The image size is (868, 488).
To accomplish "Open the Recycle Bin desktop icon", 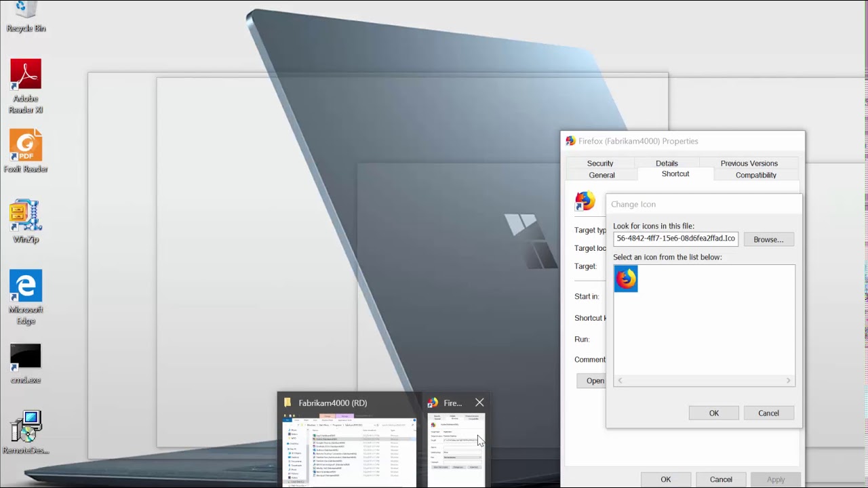I will 26,17.
